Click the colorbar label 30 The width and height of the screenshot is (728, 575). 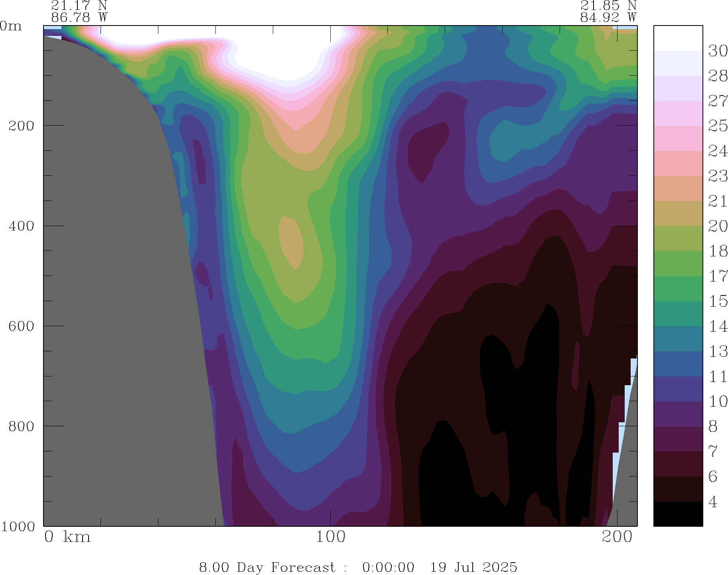(718, 51)
